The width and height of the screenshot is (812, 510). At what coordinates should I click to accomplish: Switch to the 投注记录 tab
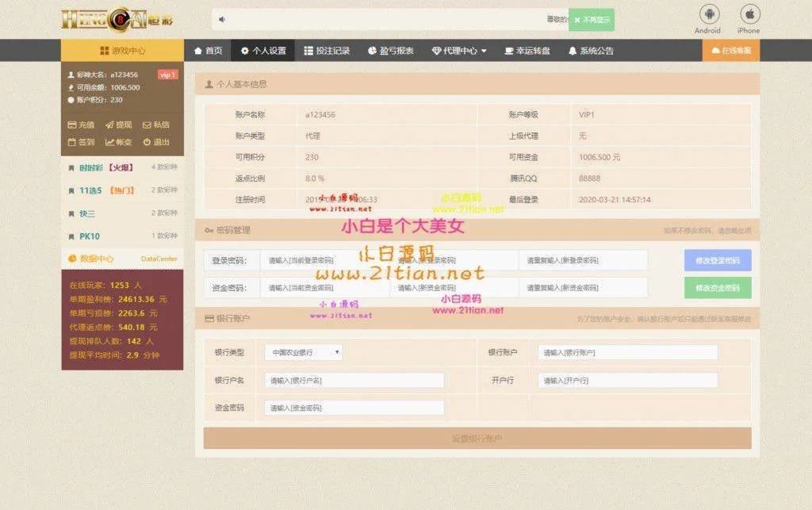[x=327, y=51]
